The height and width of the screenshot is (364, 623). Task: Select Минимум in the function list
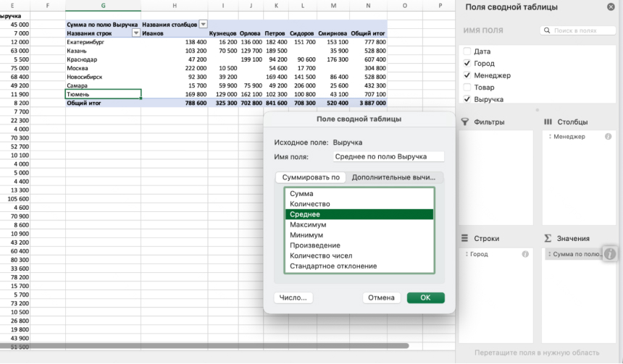pos(359,235)
